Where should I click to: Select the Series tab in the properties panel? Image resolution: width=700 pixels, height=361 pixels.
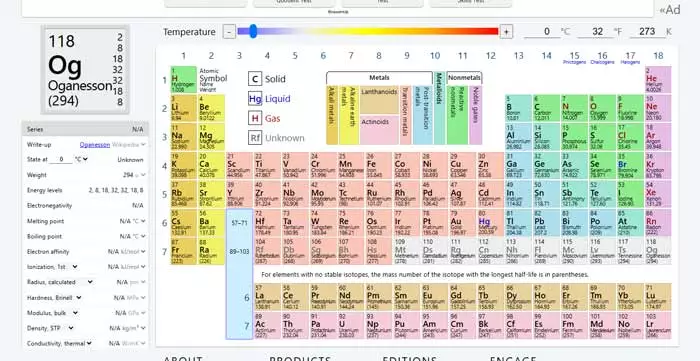(85, 129)
